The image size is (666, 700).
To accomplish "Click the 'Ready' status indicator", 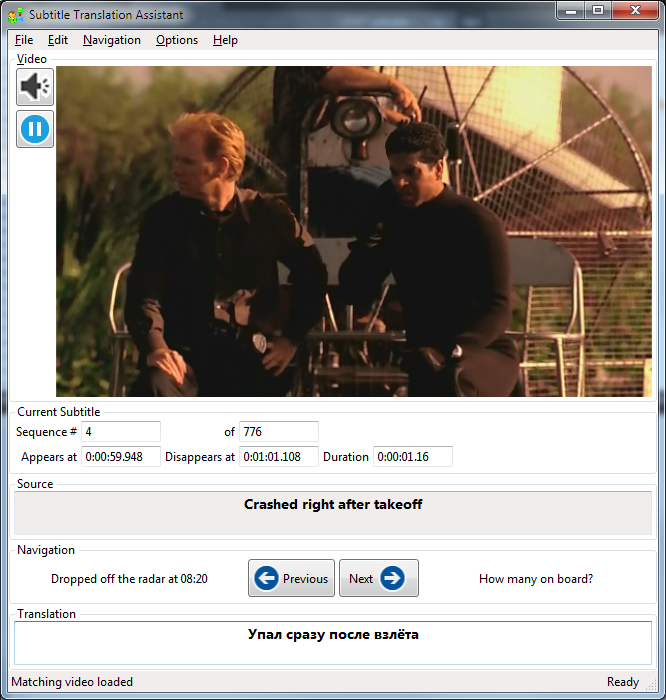I will pyautogui.click(x=623, y=682).
